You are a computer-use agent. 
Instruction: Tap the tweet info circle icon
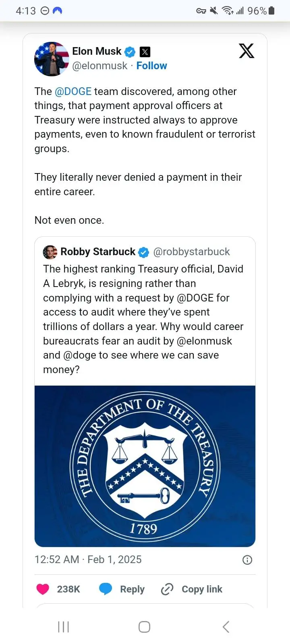point(247,560)
